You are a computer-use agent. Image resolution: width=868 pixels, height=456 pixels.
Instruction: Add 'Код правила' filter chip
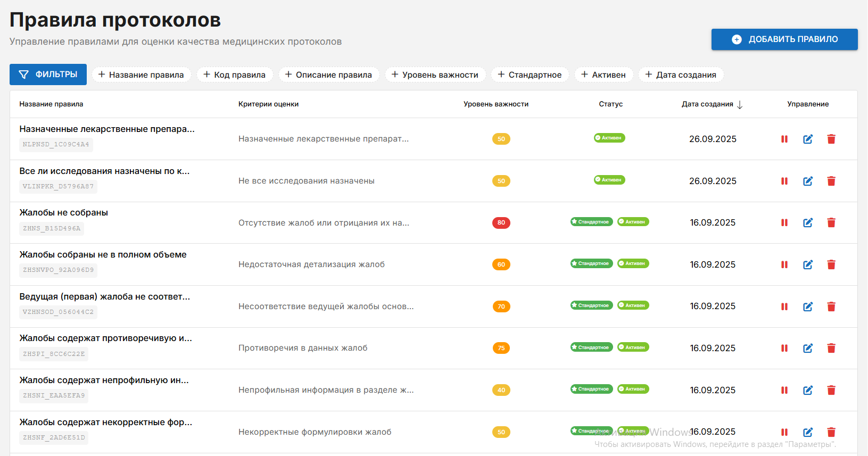coord(234,75)
